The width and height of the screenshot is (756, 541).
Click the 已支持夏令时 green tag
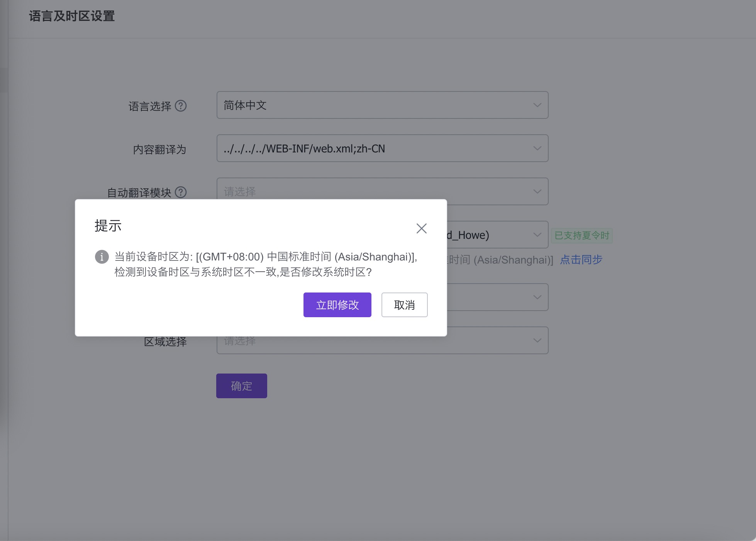coord(581,235)
